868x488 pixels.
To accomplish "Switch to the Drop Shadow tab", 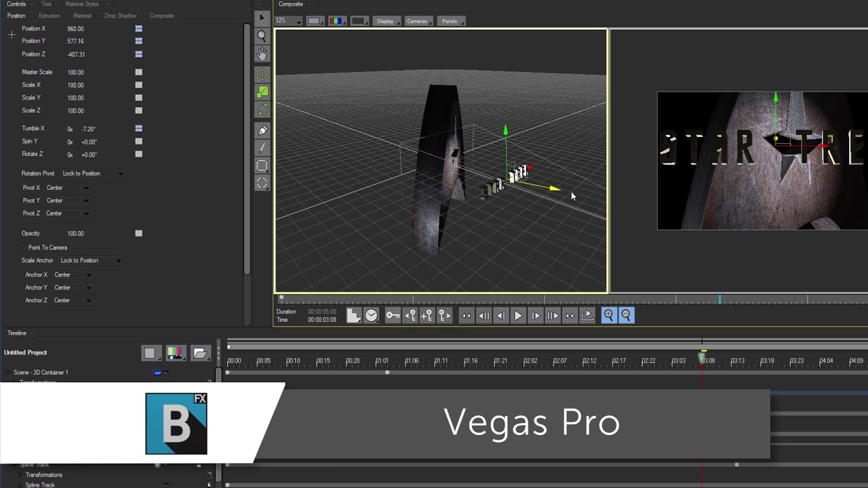I will [x=121, y=16].
